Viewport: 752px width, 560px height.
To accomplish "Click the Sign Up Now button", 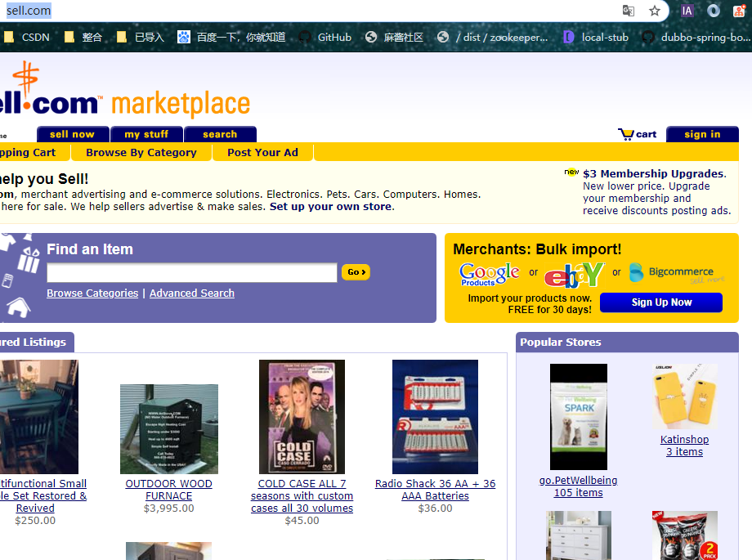I will tap(661, 302).
